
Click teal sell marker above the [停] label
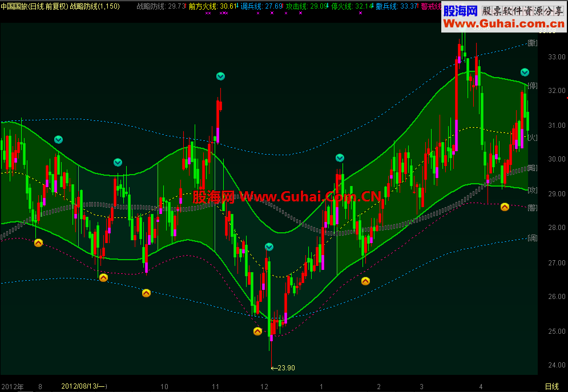pyautogui.click(x=525, y=72)
